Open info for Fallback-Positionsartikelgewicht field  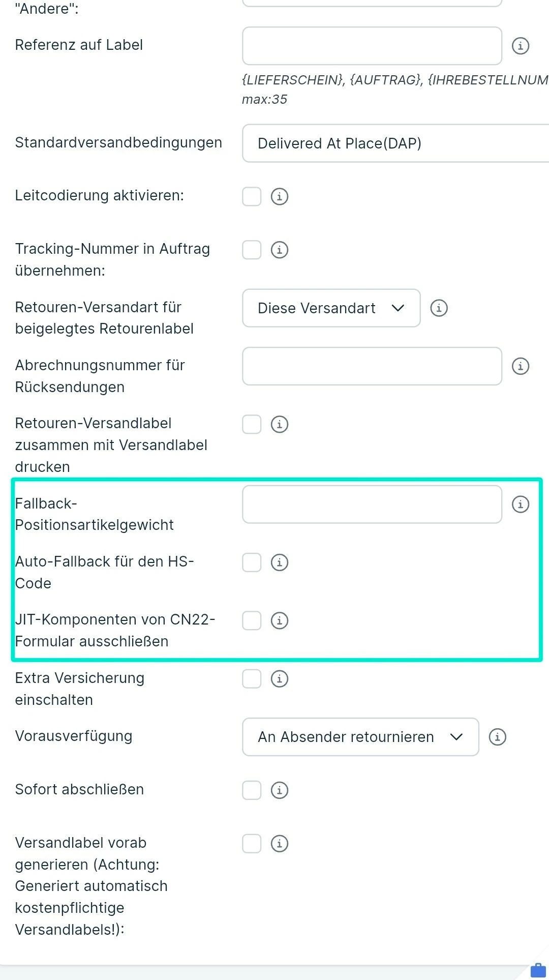click(520, 504)
